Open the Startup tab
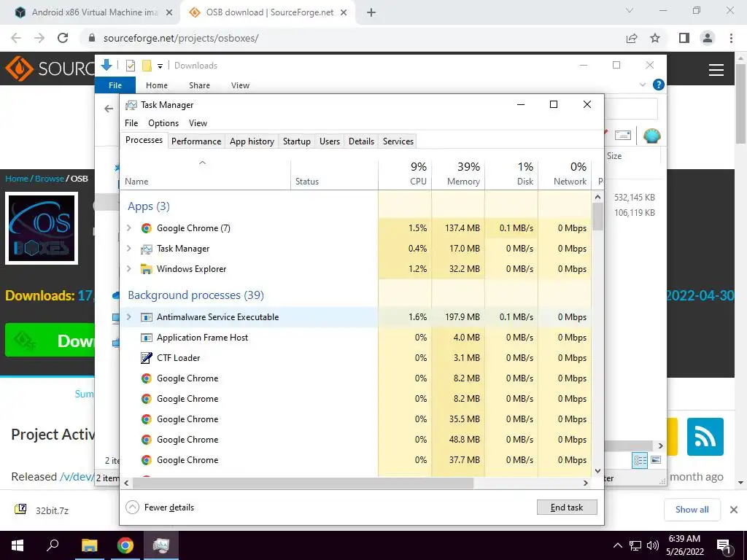The image size is (747, 560). [296, 141]
